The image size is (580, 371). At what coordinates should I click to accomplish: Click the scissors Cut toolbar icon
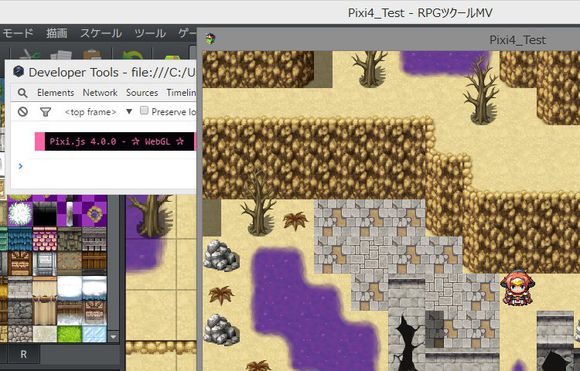pyautogui.click(x=30, y=55)
